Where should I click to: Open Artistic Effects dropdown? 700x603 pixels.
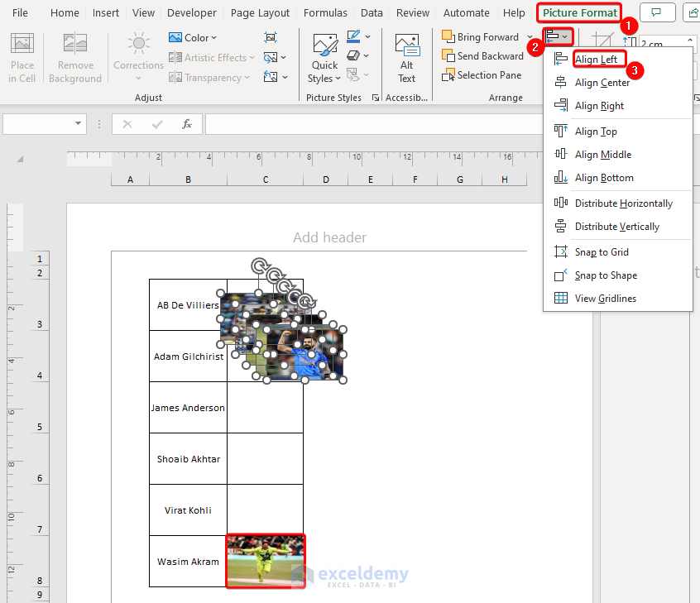212,58
